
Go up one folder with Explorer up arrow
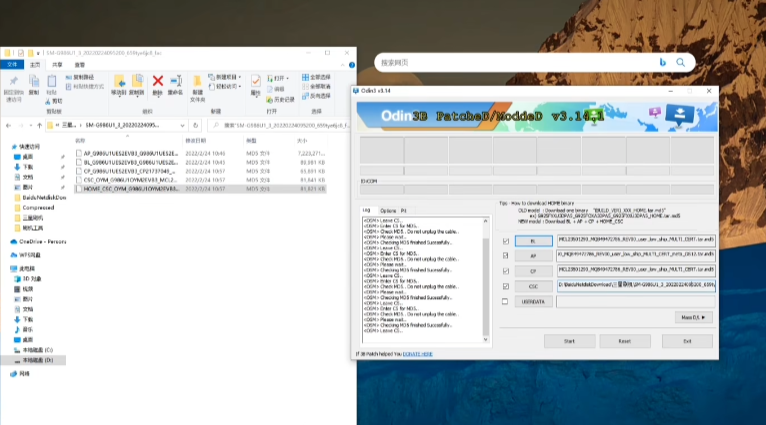click(40, 126)
